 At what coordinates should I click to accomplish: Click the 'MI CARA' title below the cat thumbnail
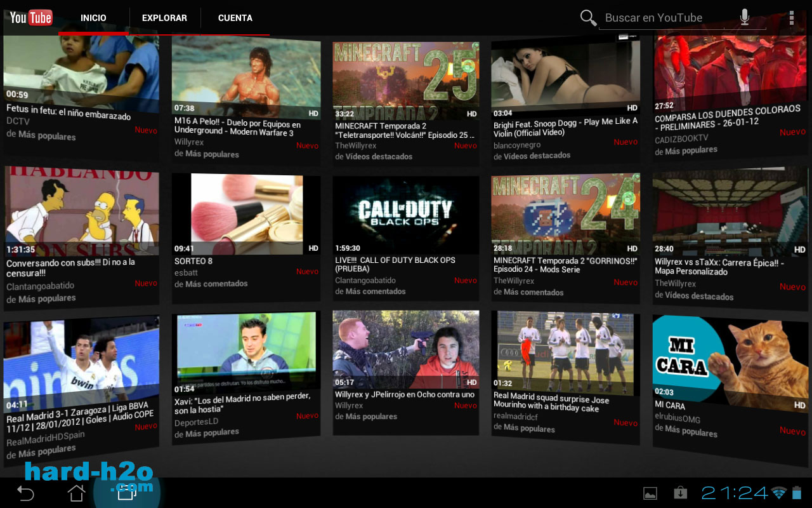[670, 404]
